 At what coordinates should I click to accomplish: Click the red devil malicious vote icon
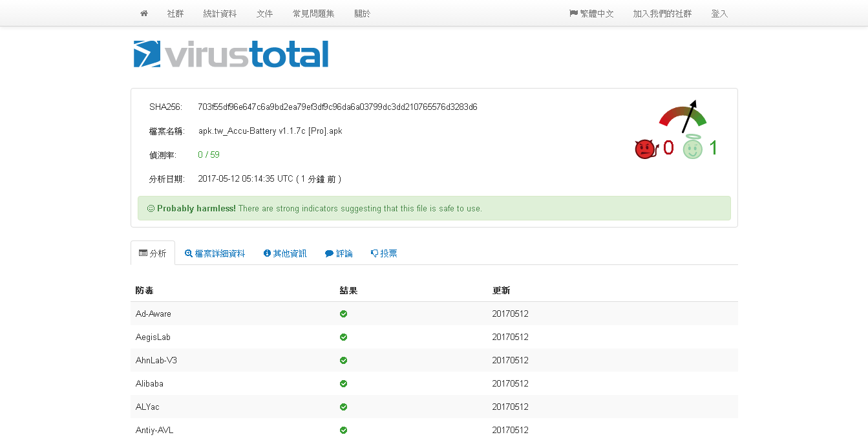click(645, 149)
